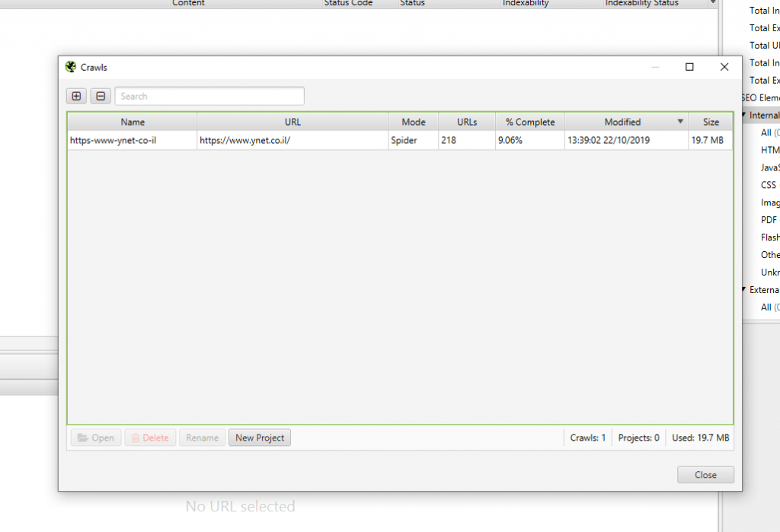Image resolution: width=780 pixels, height=532 pixels.
Task: Sort crawls by the % Complete column
Action: 530,122
